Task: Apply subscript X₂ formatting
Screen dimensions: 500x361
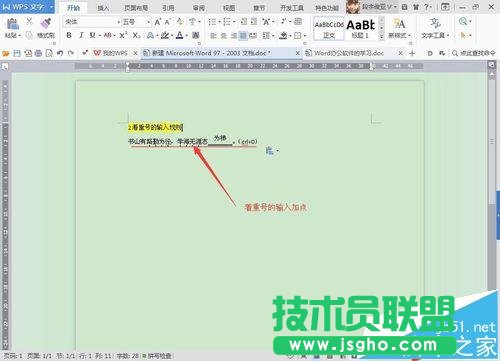Action: coord(136,35)
